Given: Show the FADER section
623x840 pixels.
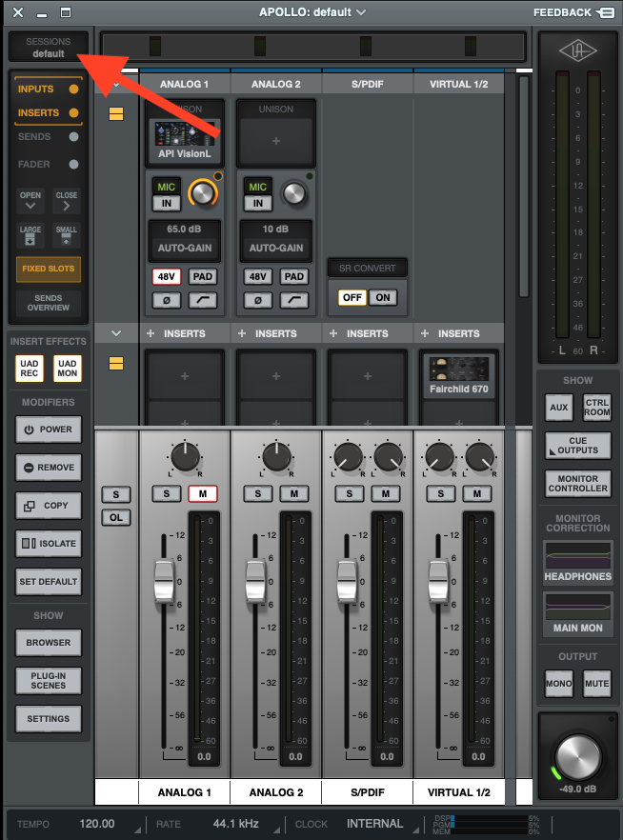Looking at the screenshot, I should click(x=49, y=164).
